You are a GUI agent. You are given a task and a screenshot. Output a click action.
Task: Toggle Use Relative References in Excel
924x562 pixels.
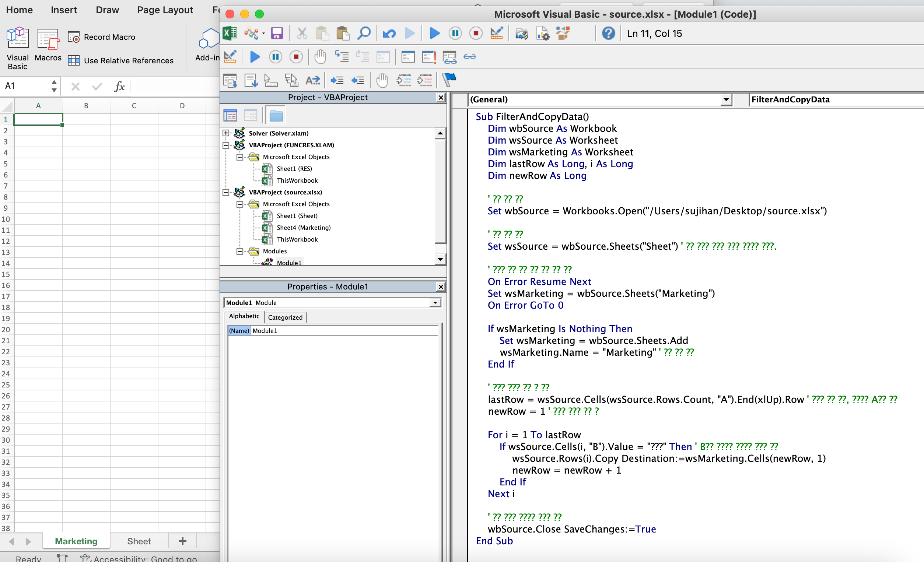click(x=121, y=60)
